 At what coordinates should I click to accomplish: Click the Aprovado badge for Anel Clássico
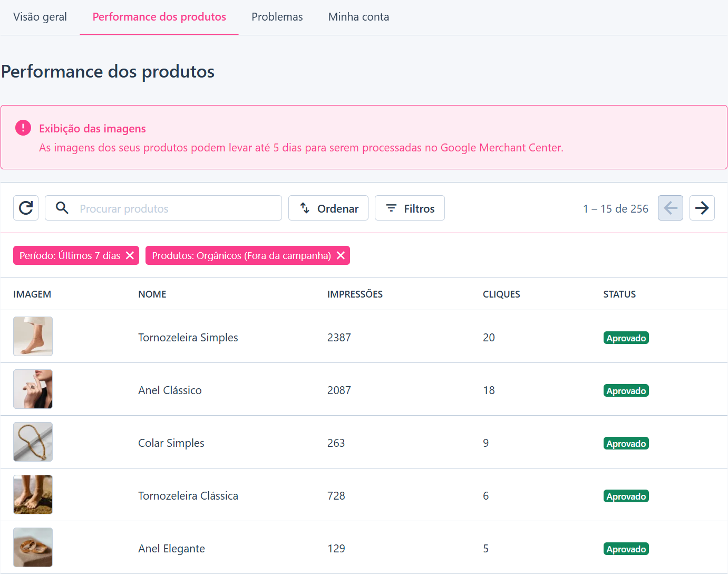coord(626,390)
